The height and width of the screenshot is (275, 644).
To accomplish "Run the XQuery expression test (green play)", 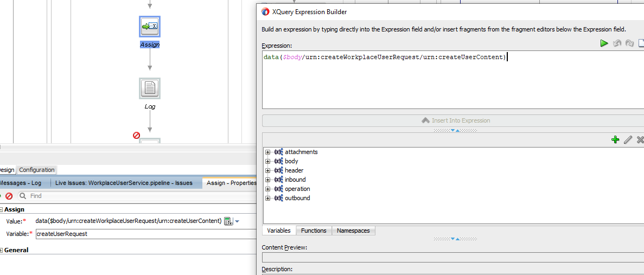I will (604, 43).
